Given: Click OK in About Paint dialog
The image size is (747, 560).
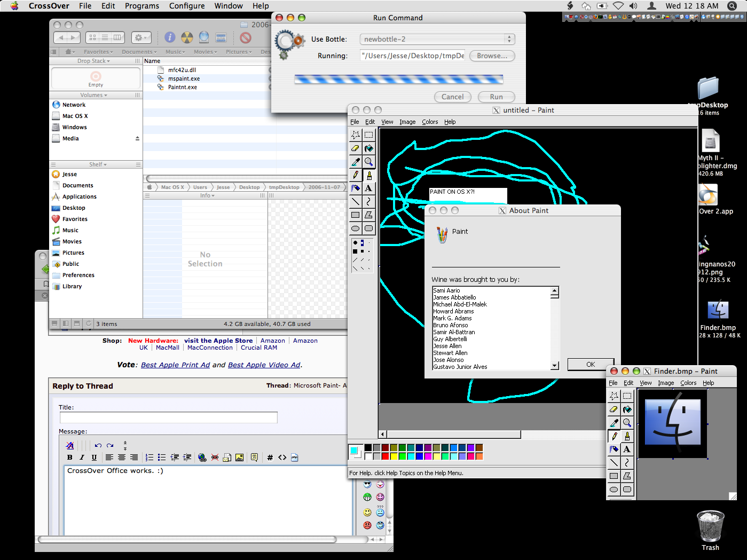Looking at the screenshot, I should tap(591, 364).
